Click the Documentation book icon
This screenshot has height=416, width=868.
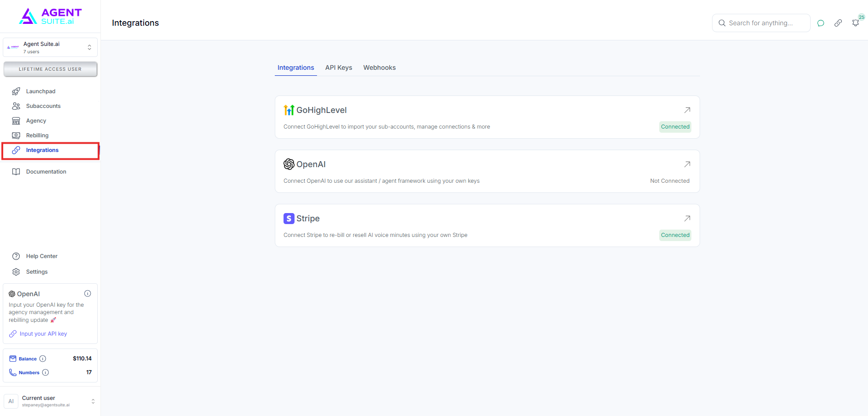(x=16, y=172)
